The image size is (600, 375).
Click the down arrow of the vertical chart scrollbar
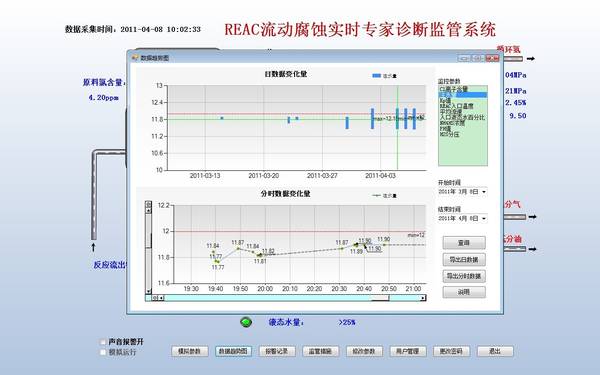click(148, 292)
